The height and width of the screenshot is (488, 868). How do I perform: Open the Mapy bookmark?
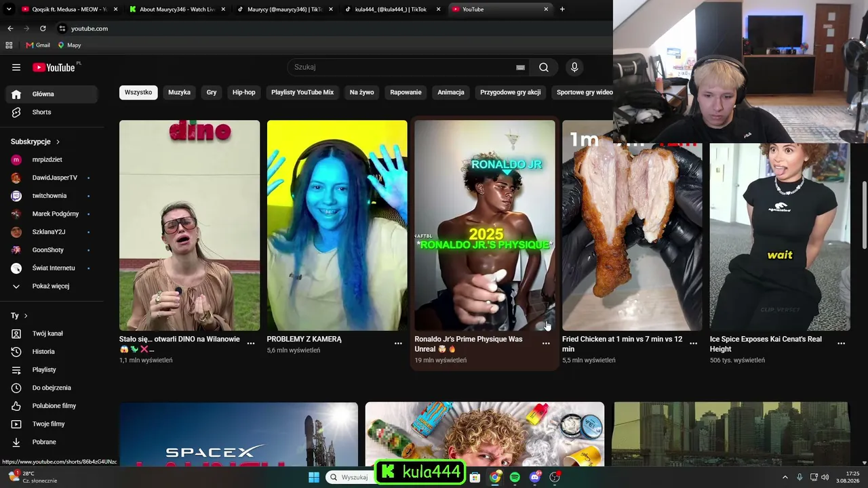click(x=69, y=45)
